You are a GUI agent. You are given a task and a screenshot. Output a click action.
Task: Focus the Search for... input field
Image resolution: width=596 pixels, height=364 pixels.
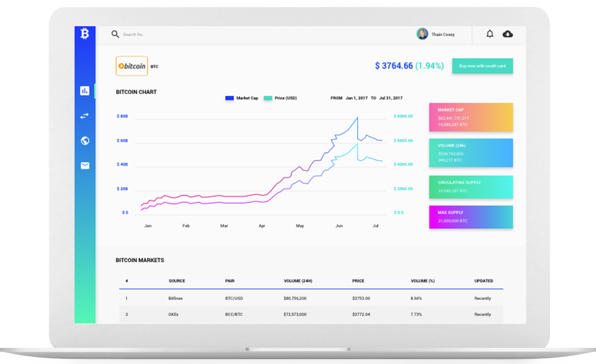click(155, 35)
